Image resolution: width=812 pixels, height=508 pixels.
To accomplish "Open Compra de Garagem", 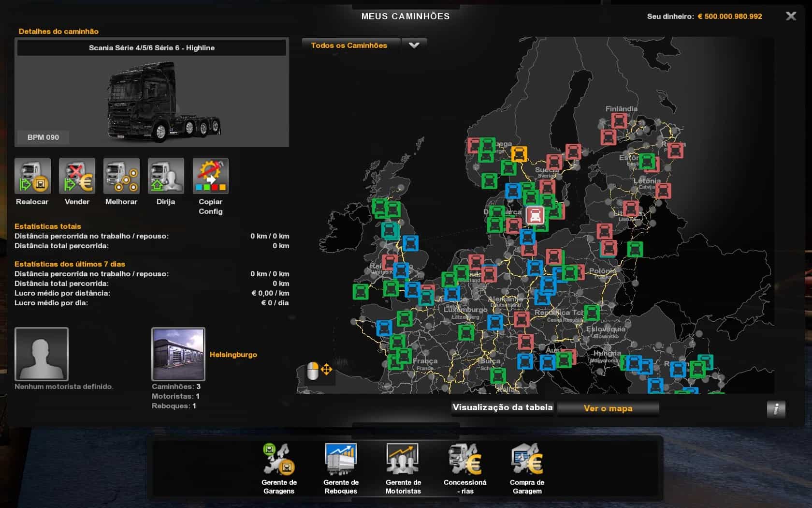I will point(527,460).
